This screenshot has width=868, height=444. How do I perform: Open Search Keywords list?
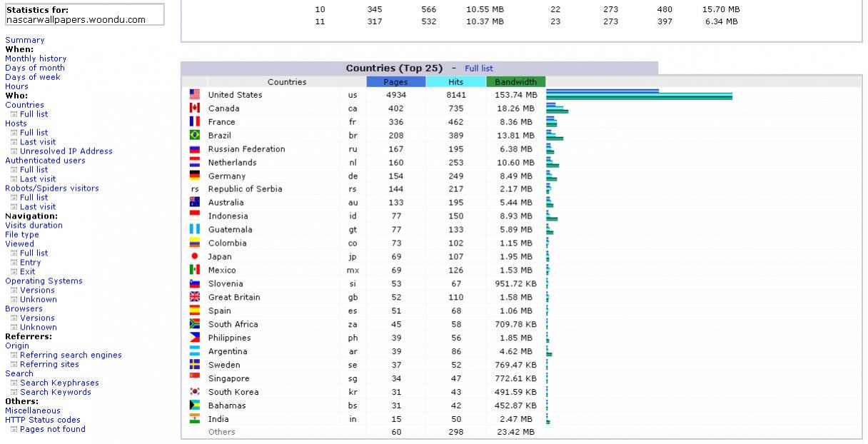pyautogui.click(x=56, y=393)
